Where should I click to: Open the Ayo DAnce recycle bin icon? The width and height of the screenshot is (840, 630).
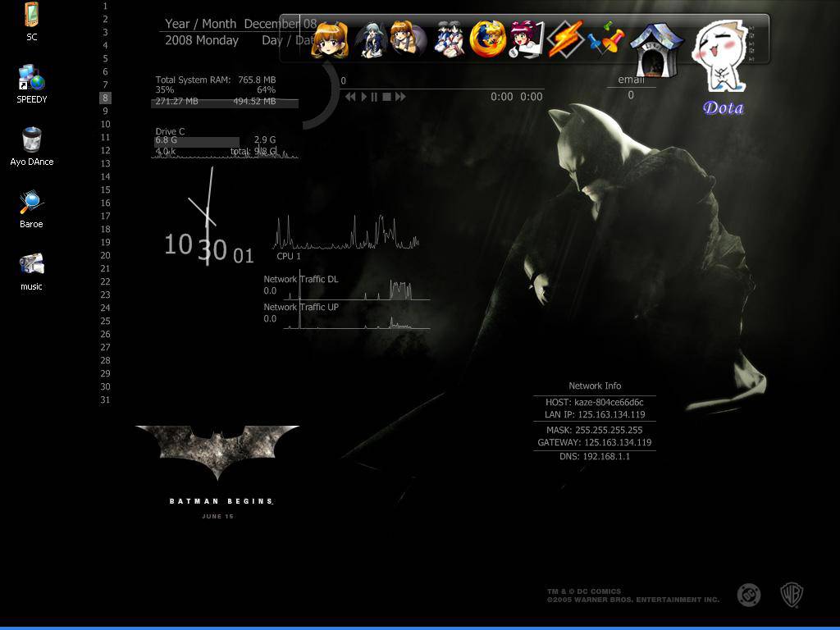coord(32,139)
